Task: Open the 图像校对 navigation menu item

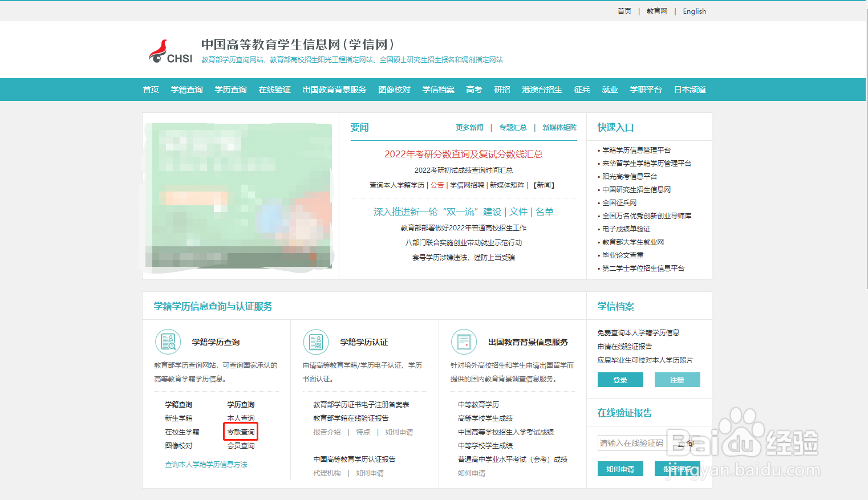Action: pos(395,90)
